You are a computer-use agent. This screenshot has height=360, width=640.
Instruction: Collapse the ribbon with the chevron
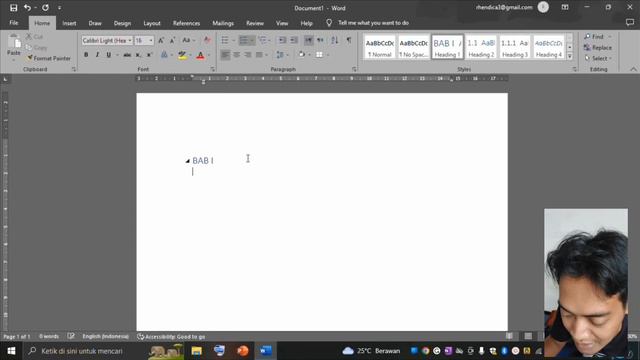633,69
